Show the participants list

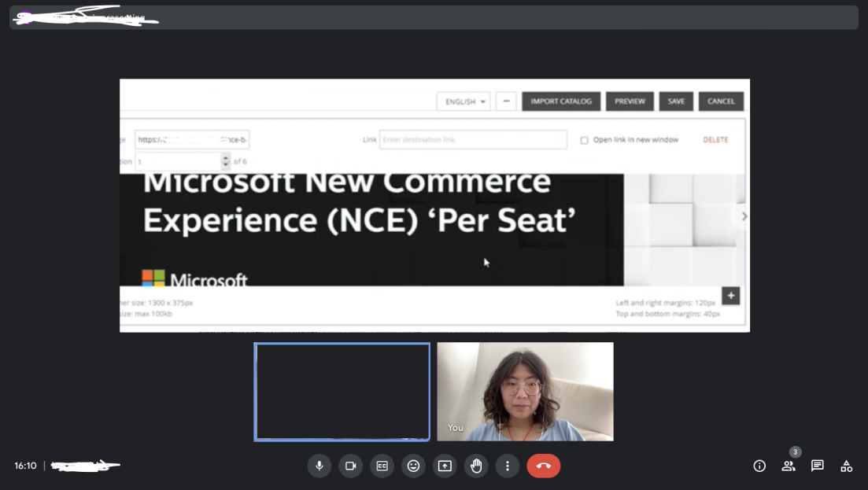pos(789,466)
